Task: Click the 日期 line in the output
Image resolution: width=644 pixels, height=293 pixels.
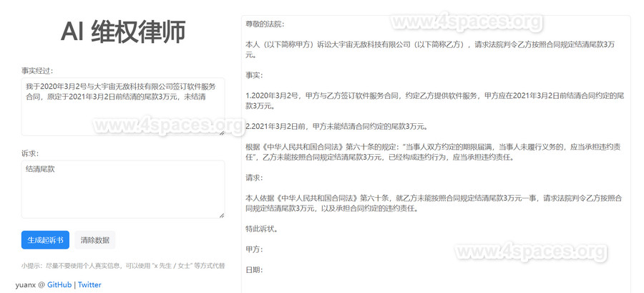Action: (254, 270)
